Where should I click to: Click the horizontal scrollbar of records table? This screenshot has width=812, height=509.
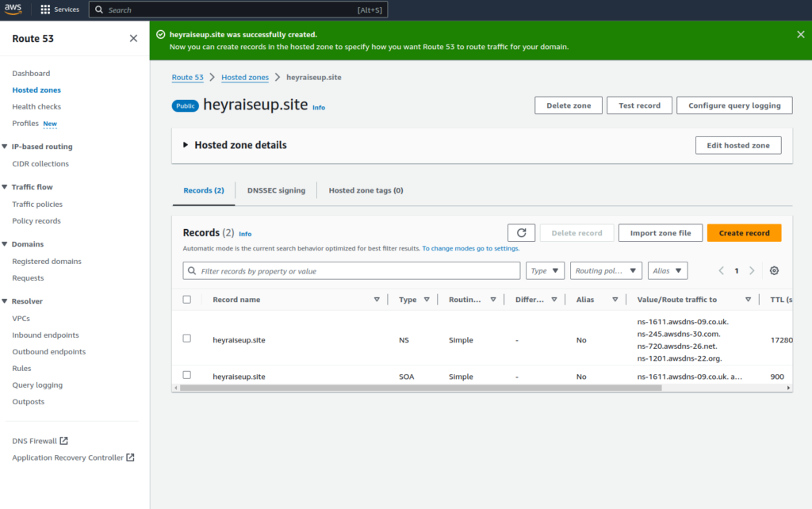(x=420, y=388)
